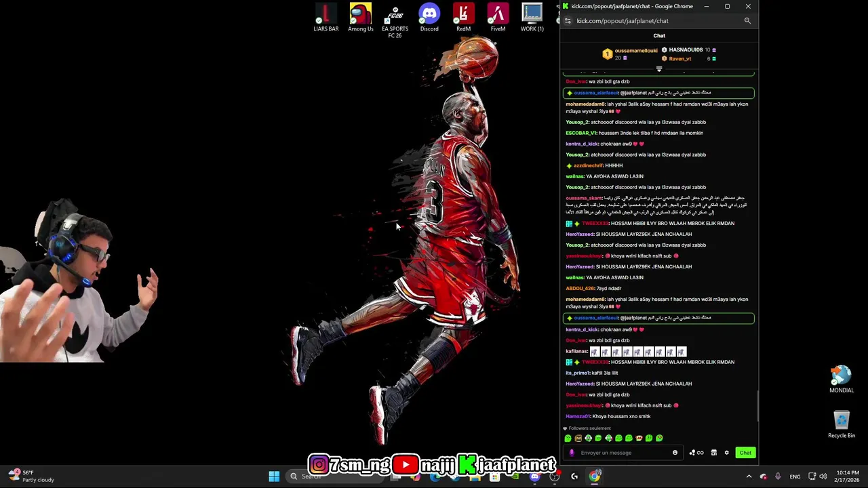Open HASNAOUI08's leaderboard entry
Screen dimensions: 868x488
coord(688,49)
